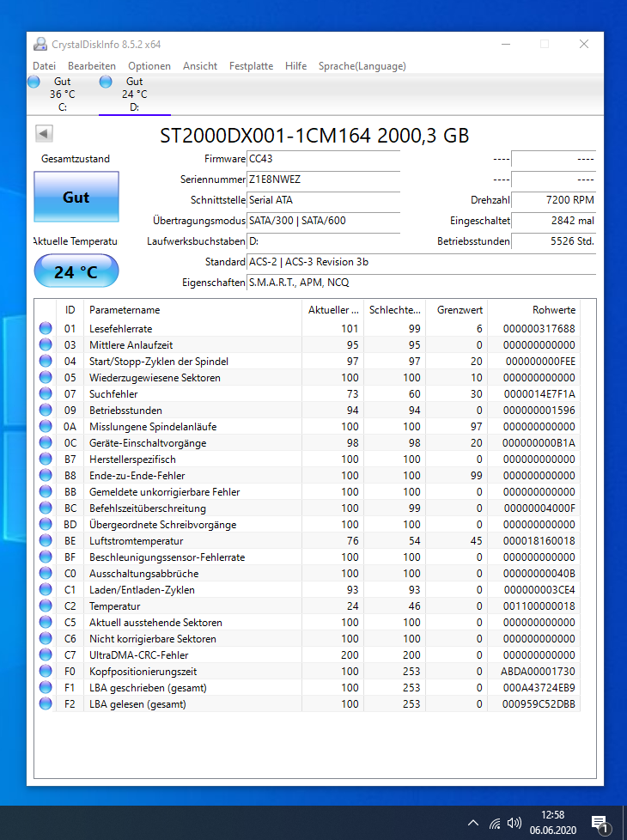Click status orb of Suchfehler row
The image size is (627, 840).
[46, 393]
